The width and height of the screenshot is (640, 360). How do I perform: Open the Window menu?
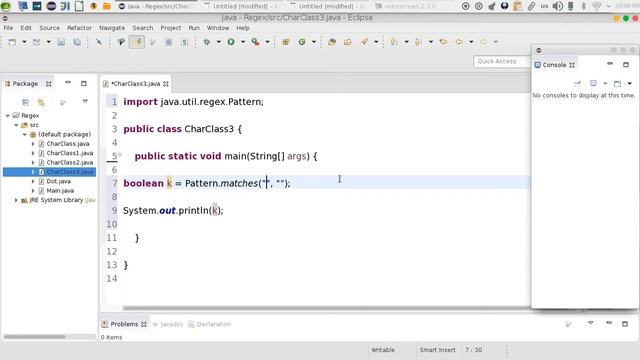(x=218, y=28)
